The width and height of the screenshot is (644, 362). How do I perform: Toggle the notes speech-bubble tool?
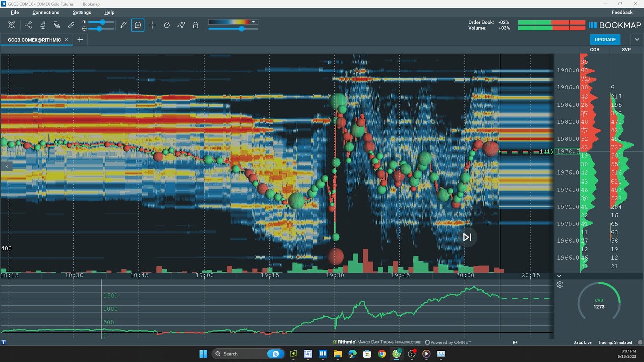pyautogui.click(x=138, y=25)
